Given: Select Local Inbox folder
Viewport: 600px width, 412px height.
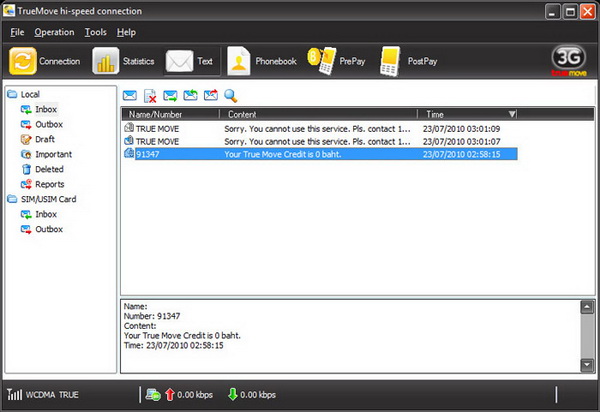Looking at the screenshot, I should coord(39,109).
